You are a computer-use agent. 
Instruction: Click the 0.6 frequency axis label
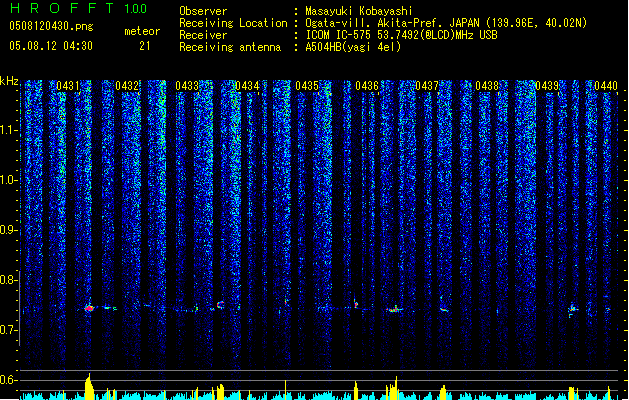(9, 380)
